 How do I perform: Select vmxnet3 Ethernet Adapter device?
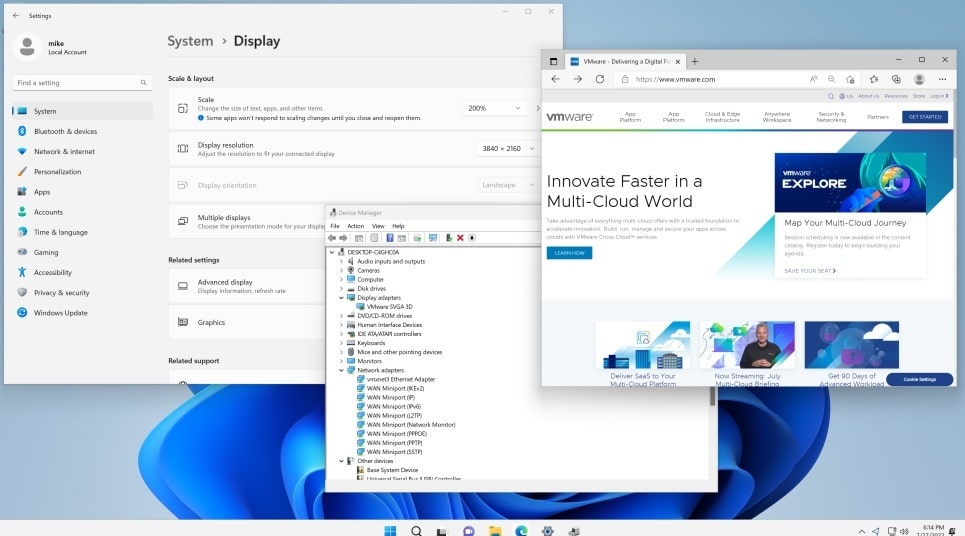click(x=401, y=379)
